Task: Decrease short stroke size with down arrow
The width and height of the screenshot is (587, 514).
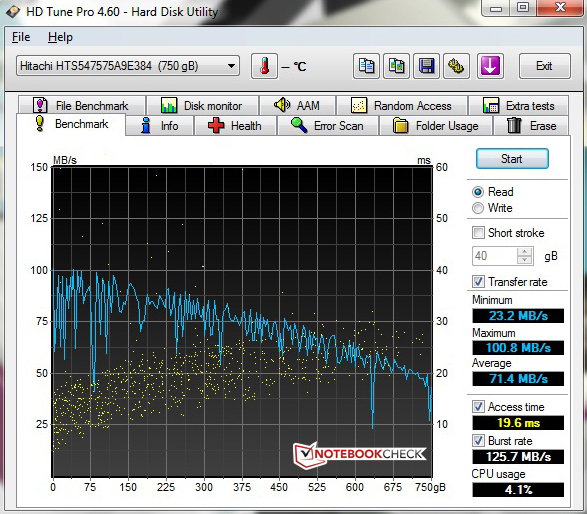Action: pyautogui.click(x=524, y=260)
